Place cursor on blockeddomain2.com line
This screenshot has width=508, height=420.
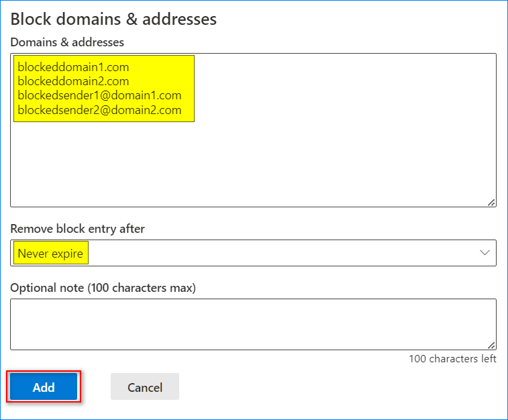(x=73, y=81)
